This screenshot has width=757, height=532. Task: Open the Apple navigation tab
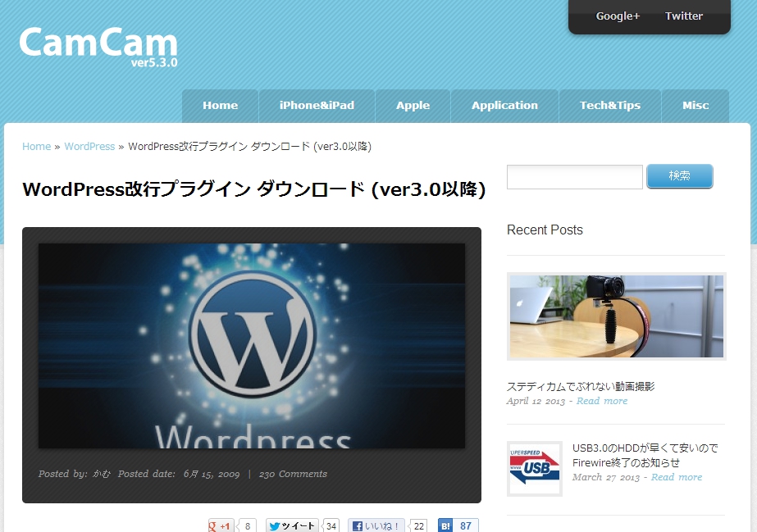413,106
